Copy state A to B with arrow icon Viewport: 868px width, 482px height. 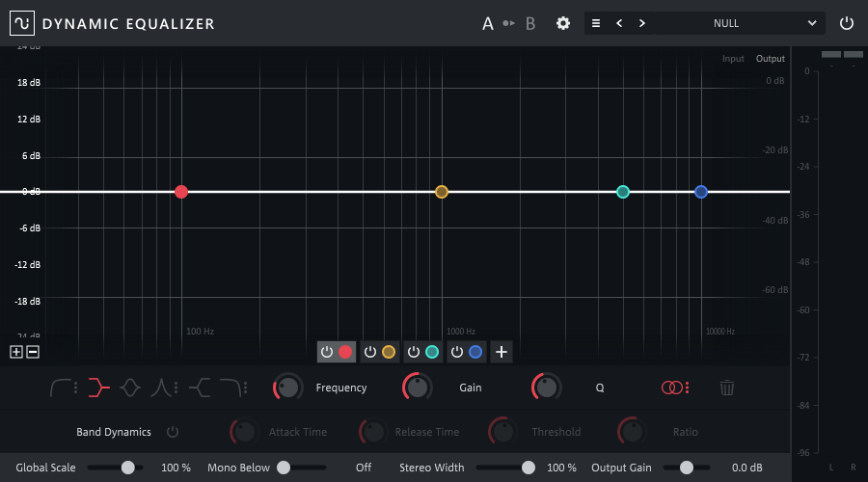coord(508,23)
